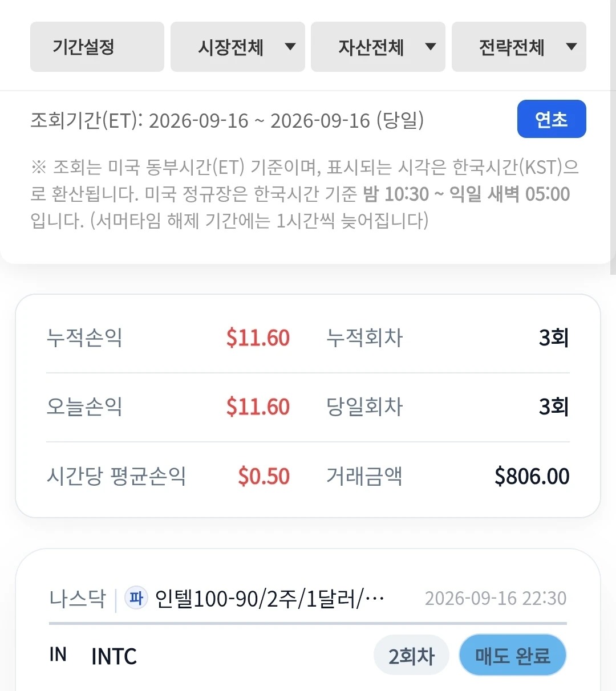This screenshot has height=691, width=616.
Task: Open the 인텔100-90/2주/1달러 strategy name
Action: (x=270, y=599)
